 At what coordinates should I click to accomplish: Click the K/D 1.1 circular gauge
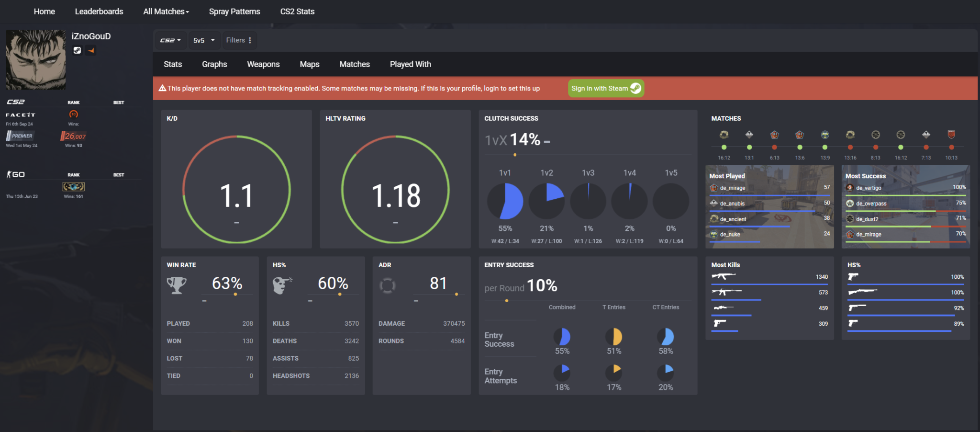(x=236, y=190)
